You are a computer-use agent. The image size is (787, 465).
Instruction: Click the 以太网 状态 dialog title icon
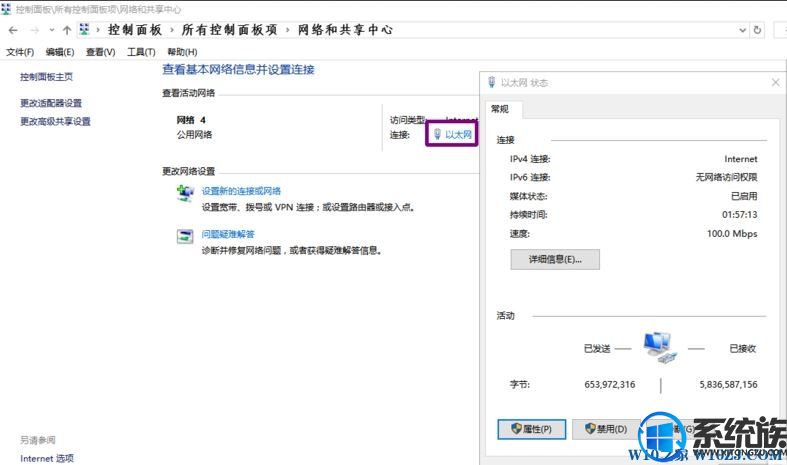(x=492, y=82)
